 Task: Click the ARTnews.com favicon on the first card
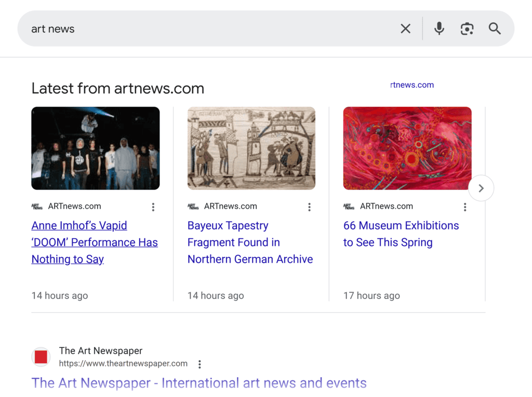[37, 206]
